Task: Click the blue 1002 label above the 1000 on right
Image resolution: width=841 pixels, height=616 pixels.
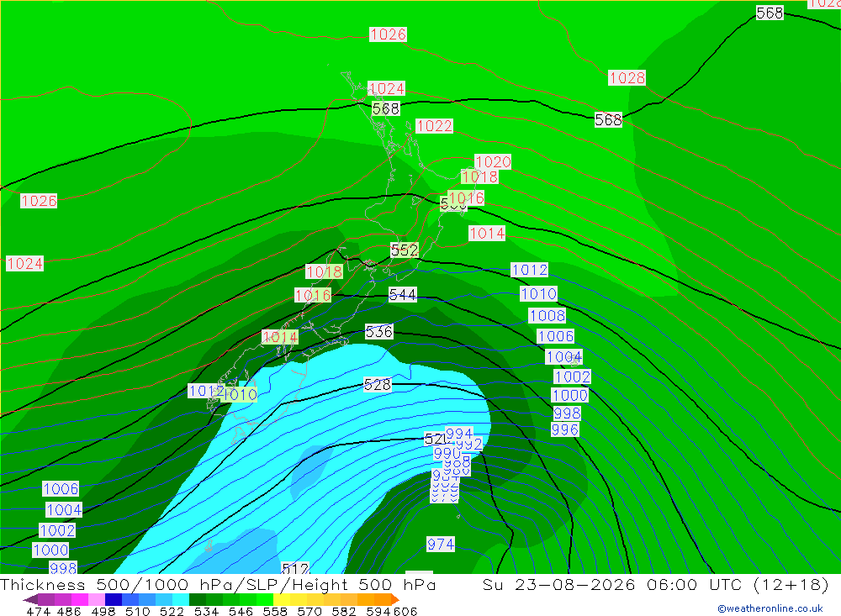Action: coord(572,376)
